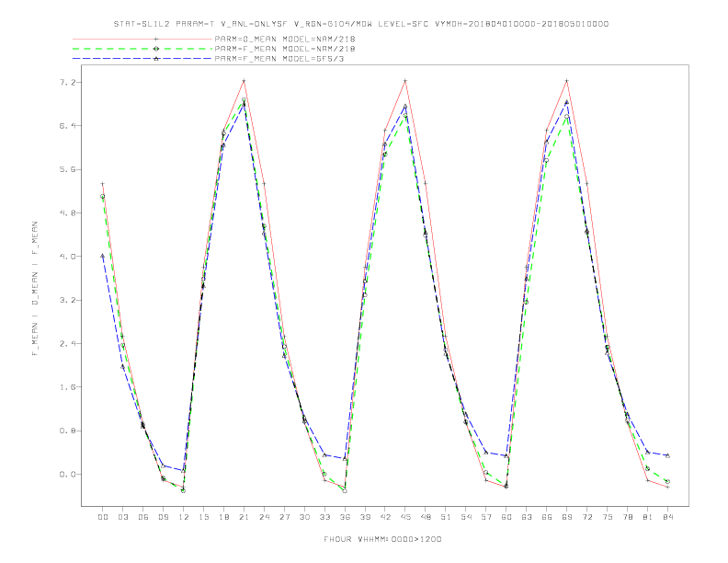This screenshot has width=728, height=563.
Task: Click x-axis tick label 27
Action: [284, 517]
